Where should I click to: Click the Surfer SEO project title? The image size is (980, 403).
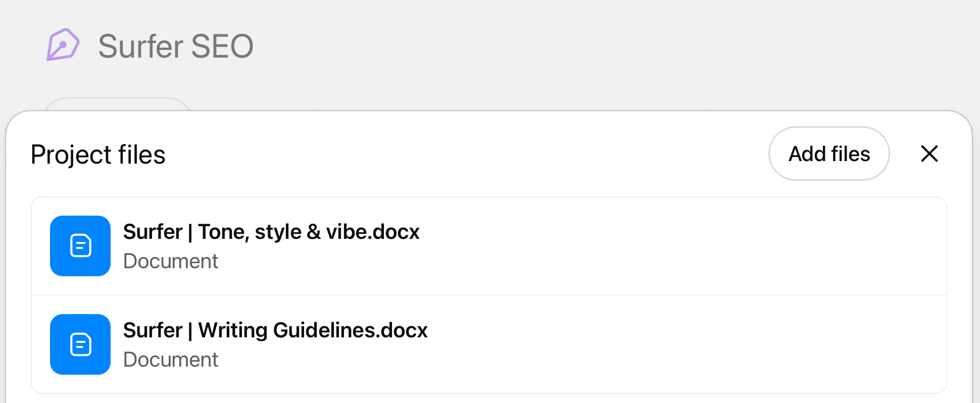tap(175, 46)
